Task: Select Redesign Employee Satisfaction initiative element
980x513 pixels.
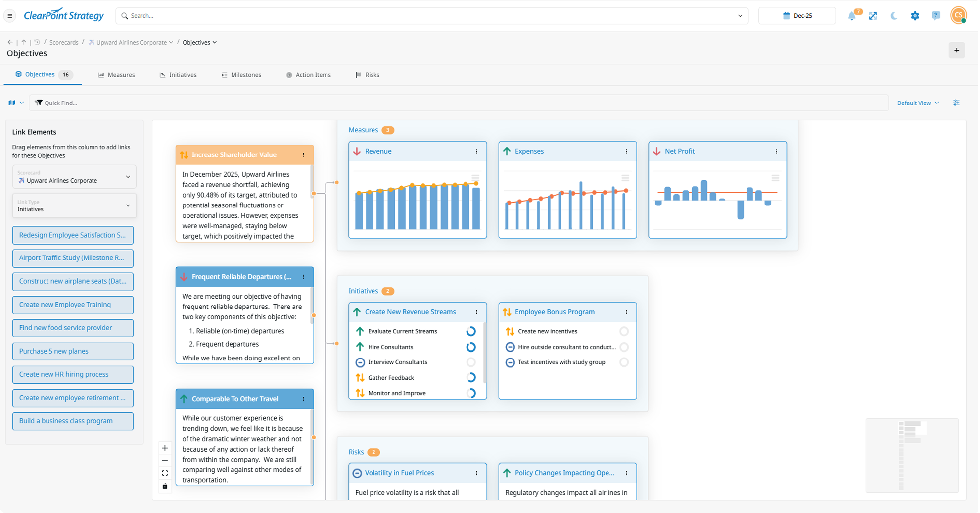Action: tap(73, 236)
